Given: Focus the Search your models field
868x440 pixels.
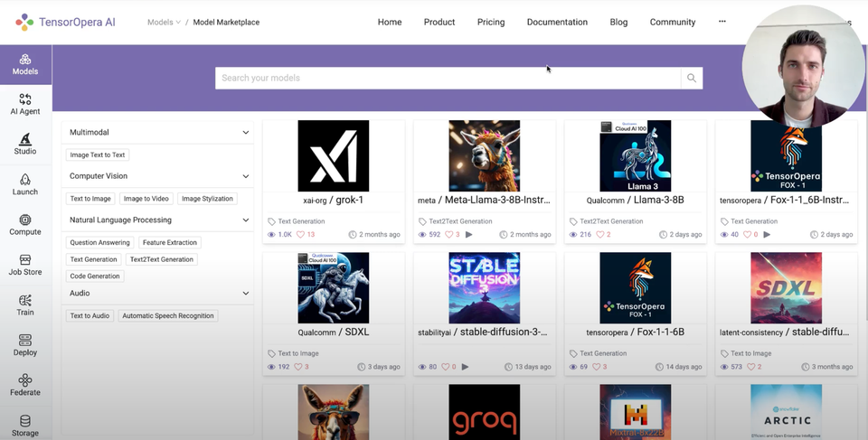Looking at the screenshot, I should click(x=448, y=78).
